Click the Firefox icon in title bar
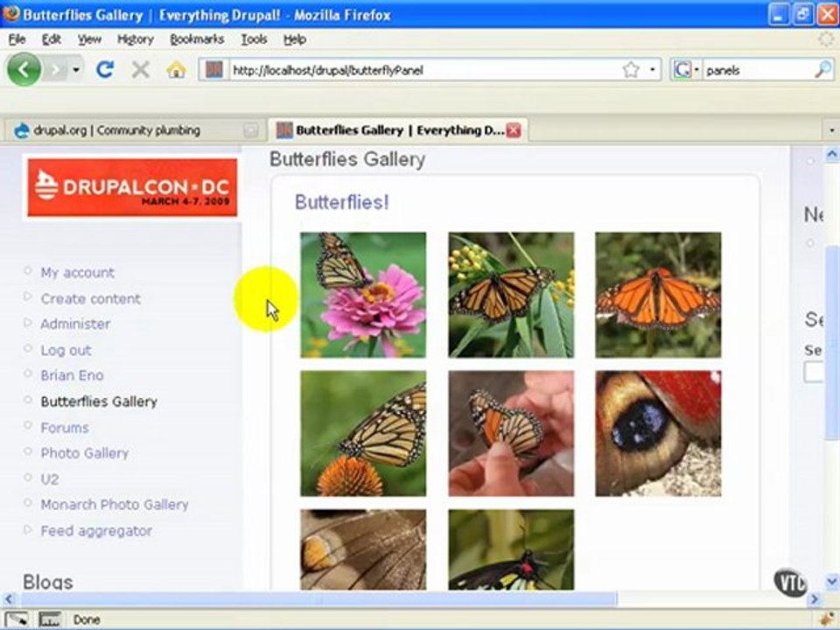840x630 pixels. (x=10, y=13)
